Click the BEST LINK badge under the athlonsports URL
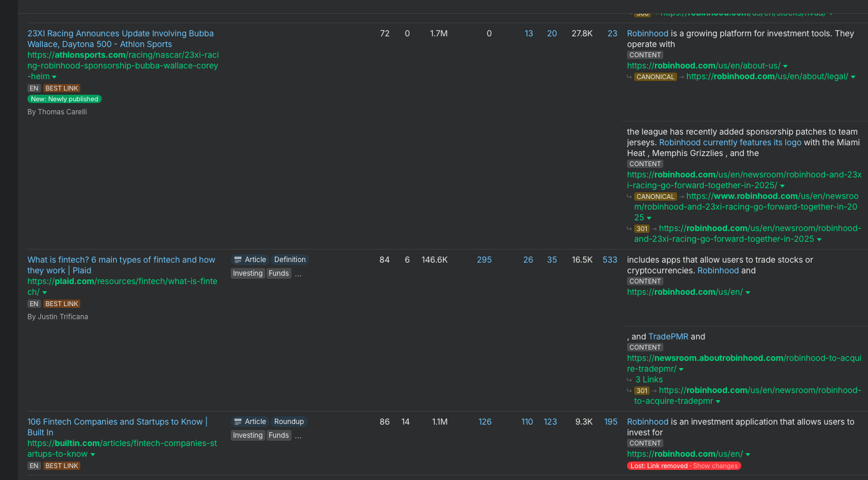 (x=62, y=88)
